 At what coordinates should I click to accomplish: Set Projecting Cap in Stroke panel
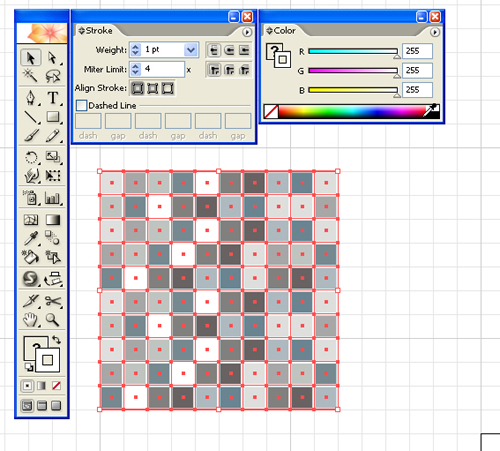244,50
